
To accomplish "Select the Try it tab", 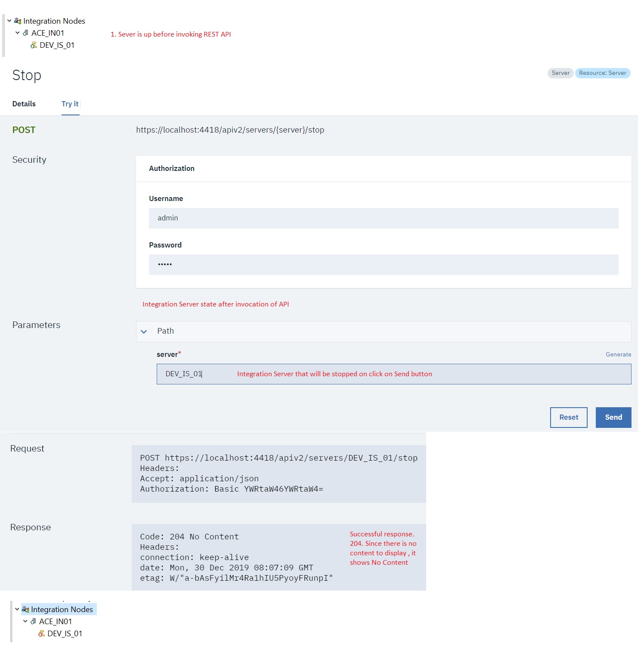I will [70, 104].
